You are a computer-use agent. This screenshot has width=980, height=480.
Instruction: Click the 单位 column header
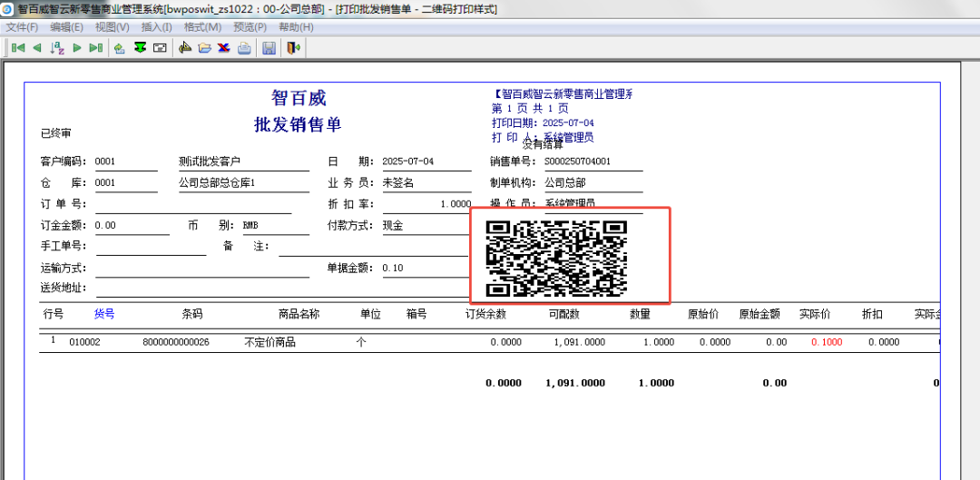pos(370,314)
